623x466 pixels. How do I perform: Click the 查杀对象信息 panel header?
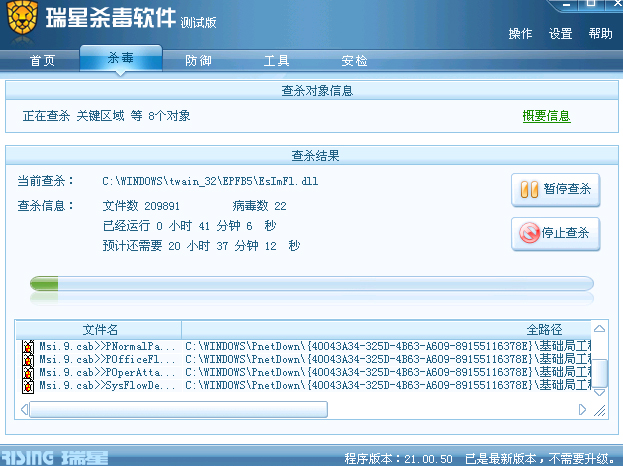[x=312, y=91]
